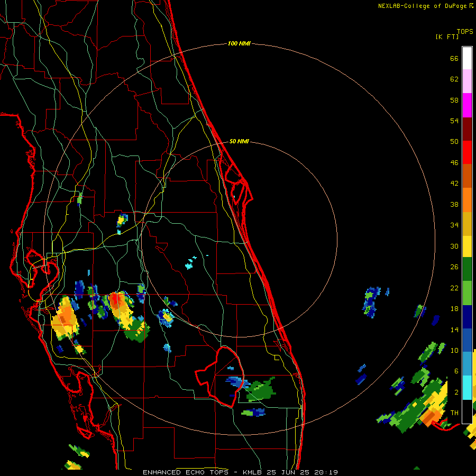Pick the dark orange legend swatch

tap(467, 176)
